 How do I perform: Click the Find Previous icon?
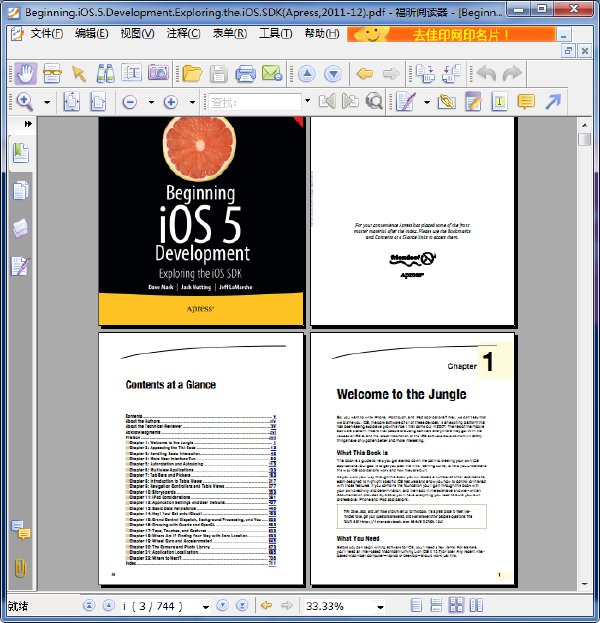[327, 102]
